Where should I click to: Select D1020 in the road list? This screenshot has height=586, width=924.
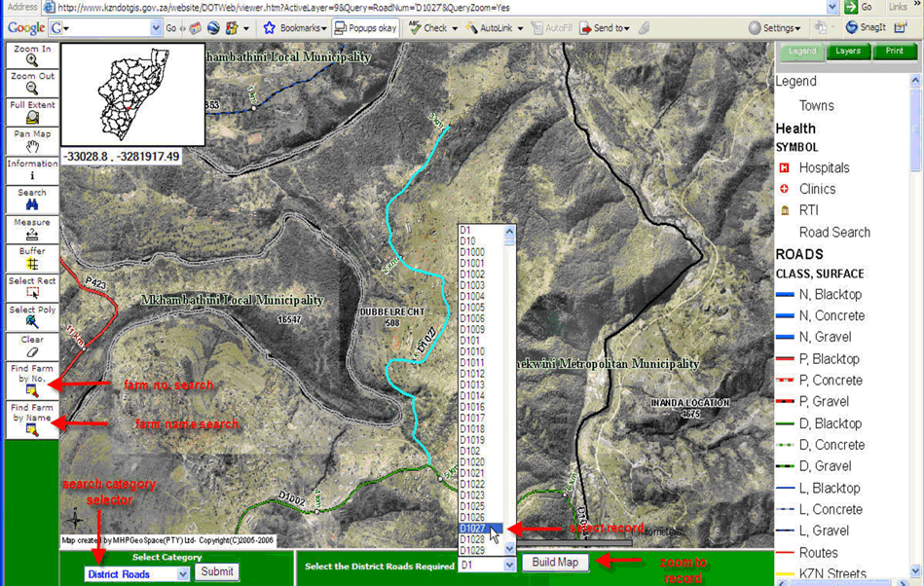pos(480,462)
